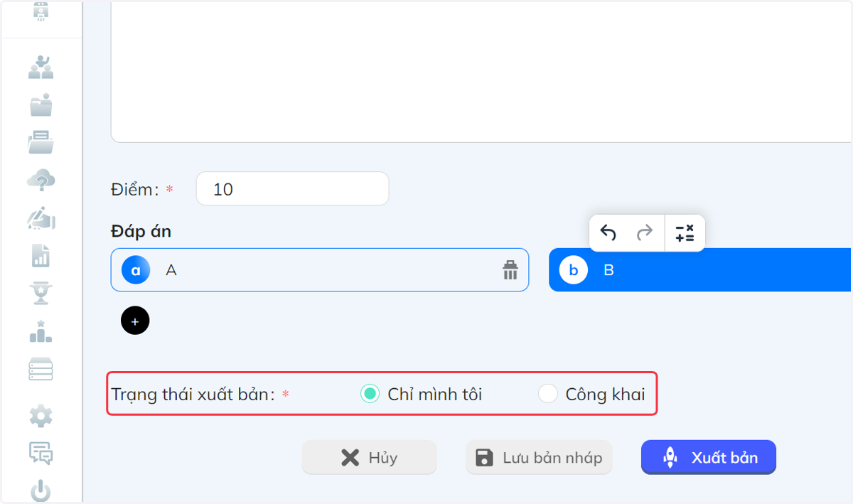
Task: Click the Xuất bản publish button
Action: (709, 457)
